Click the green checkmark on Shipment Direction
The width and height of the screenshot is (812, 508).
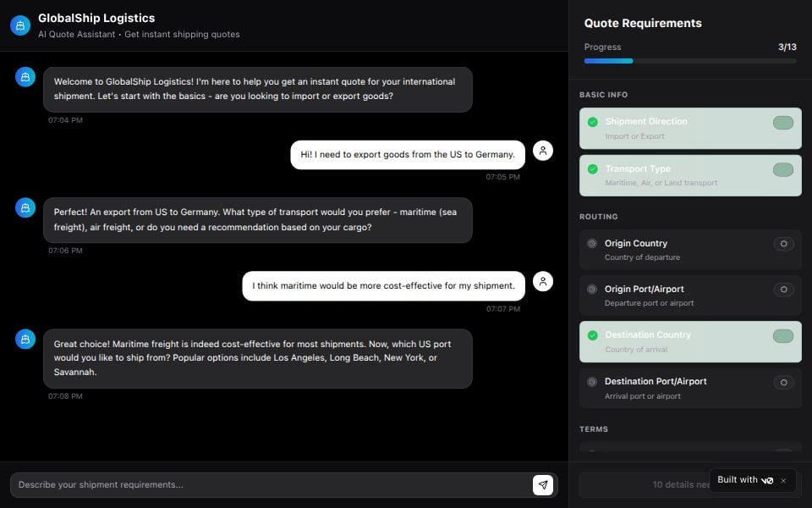(592, 121)
